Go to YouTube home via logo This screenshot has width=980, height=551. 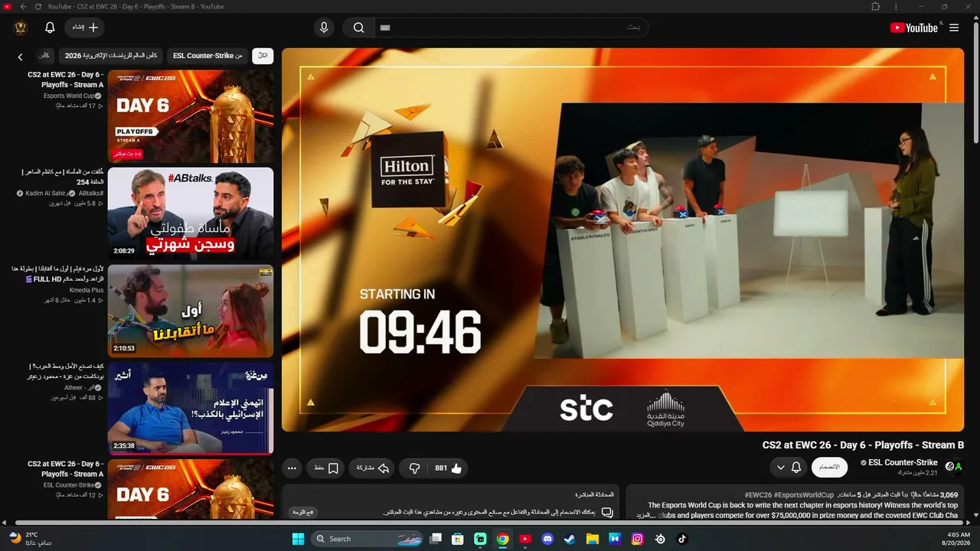pos(913,28)
